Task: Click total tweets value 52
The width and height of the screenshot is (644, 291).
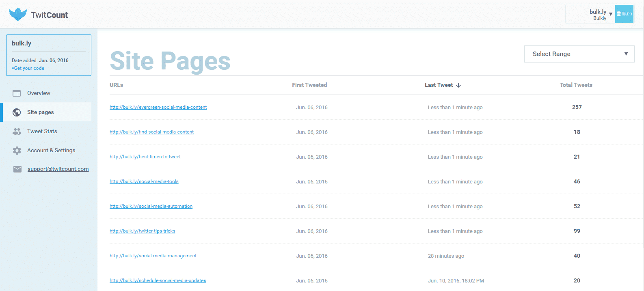Action: pyautogui.click(x=577, y=206)
